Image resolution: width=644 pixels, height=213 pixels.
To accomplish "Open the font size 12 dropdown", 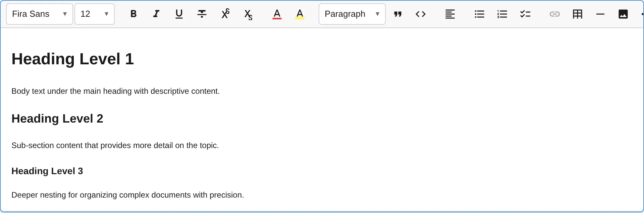I will click(94, 14).
